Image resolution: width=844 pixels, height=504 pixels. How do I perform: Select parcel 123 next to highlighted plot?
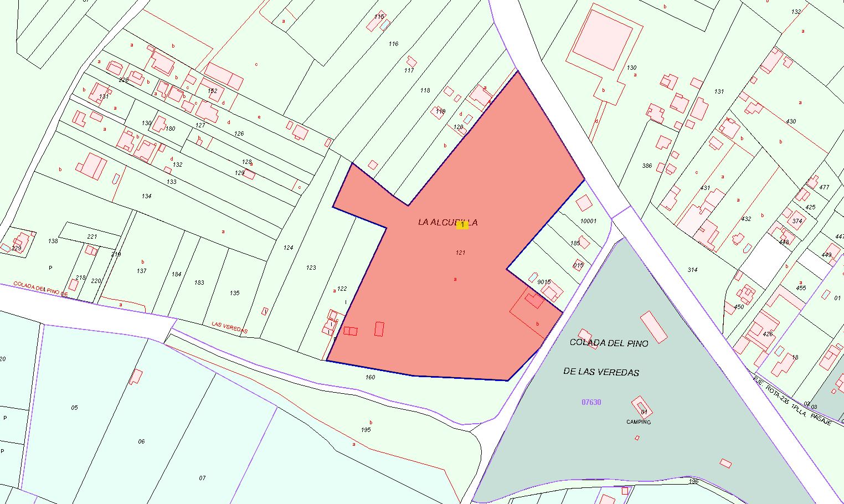click(311, 268)
